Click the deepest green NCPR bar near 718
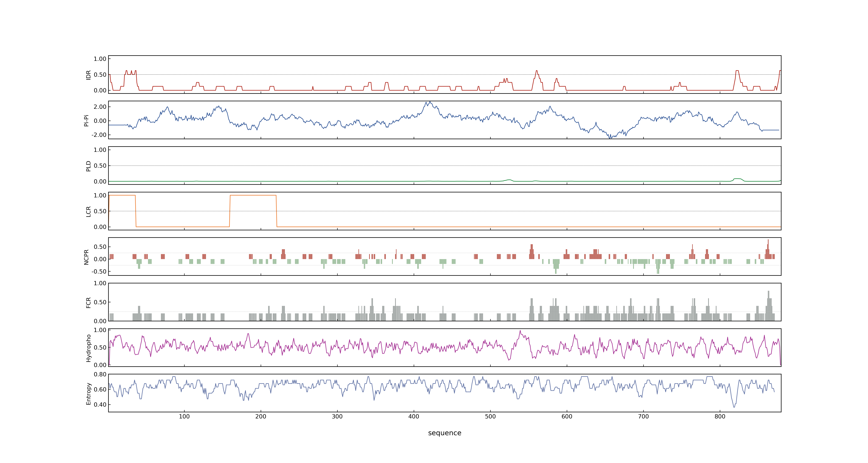The image size is (868, 463). (x=658, y=266)
